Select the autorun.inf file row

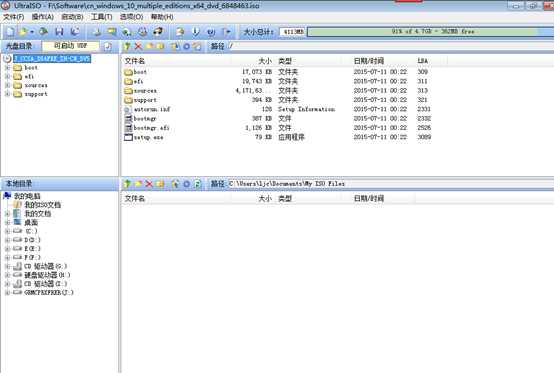pyautogui.click(x=278, y=109)
